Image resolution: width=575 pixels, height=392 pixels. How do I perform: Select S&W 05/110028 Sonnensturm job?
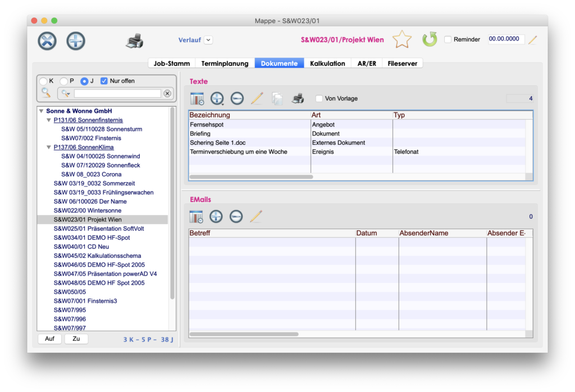tap(102, 129)
